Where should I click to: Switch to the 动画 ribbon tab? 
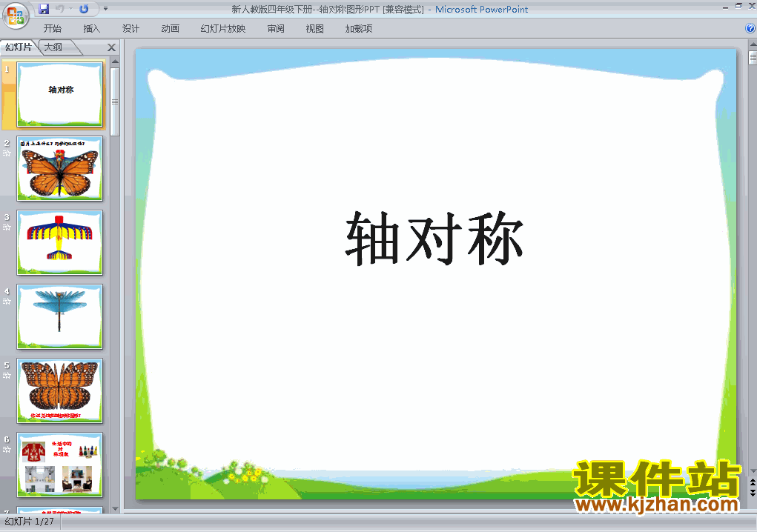[170, 28]
